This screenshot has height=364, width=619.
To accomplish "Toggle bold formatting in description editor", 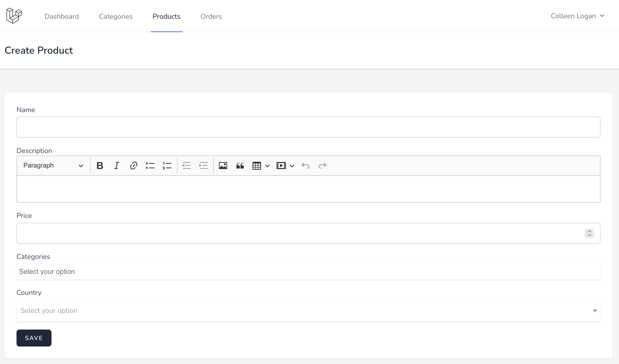I will (x=100, y=166).
